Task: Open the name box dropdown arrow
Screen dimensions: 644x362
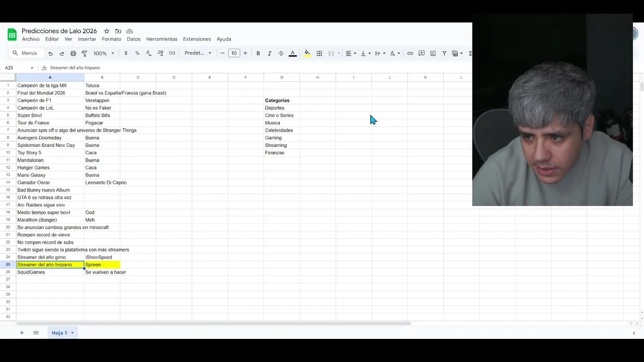Action: [32, 68]
